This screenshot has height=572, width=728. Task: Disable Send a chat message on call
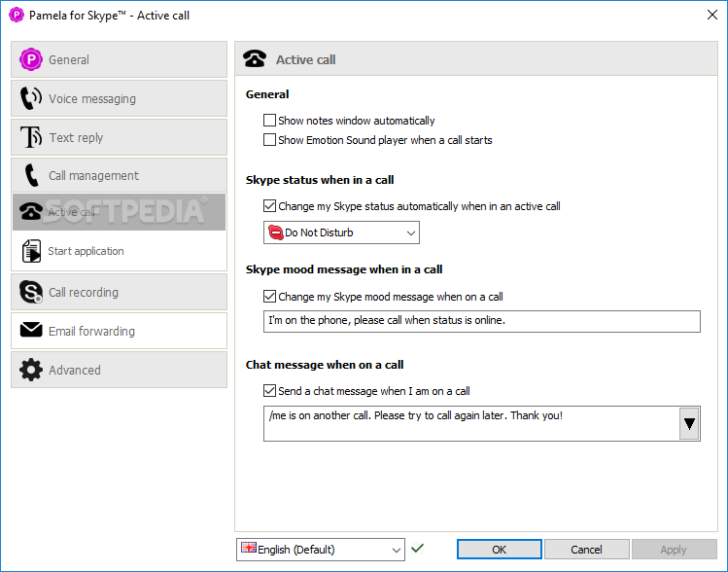pyautogui.click(x=269, y=391)
